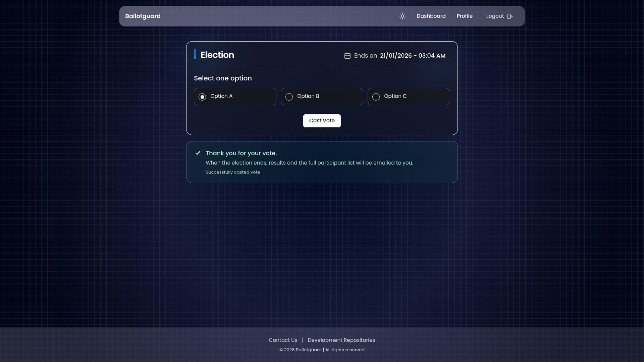This screenshot has height=362, width=644.
Task: Open the Profile page
Action: tap(465, 16)
